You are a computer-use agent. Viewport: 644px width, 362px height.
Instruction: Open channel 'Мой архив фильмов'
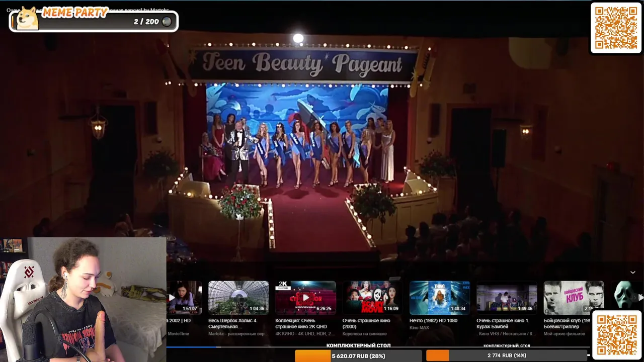[565, 334]
